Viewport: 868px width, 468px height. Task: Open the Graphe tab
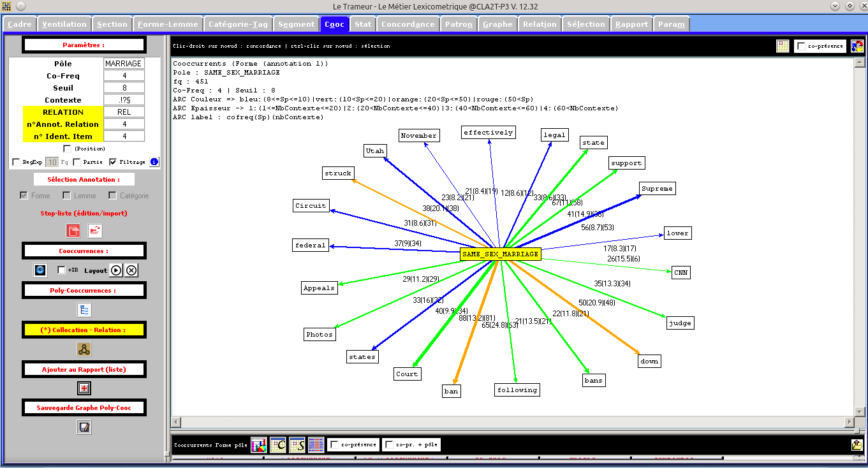point(497,24)
